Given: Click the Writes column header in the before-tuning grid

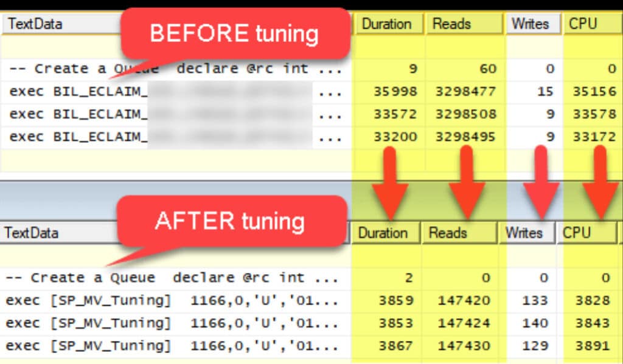Looking at the screenshot, I should point(533,24).
